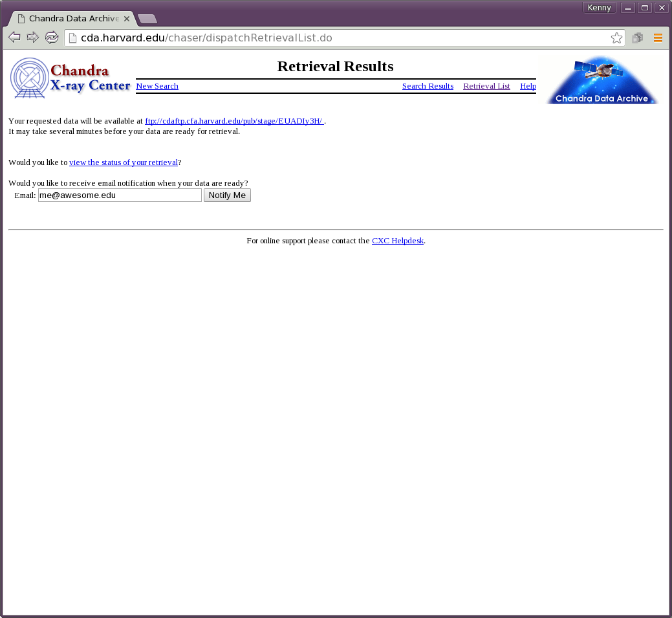
Task: Click the Chandra X-ray Center logo
Action: (70, 78)
